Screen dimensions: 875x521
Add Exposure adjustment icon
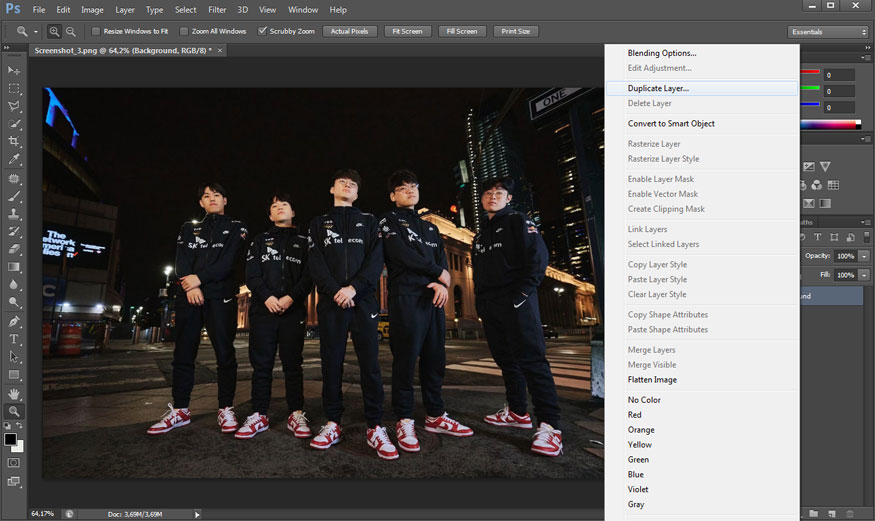coord(809,166)
